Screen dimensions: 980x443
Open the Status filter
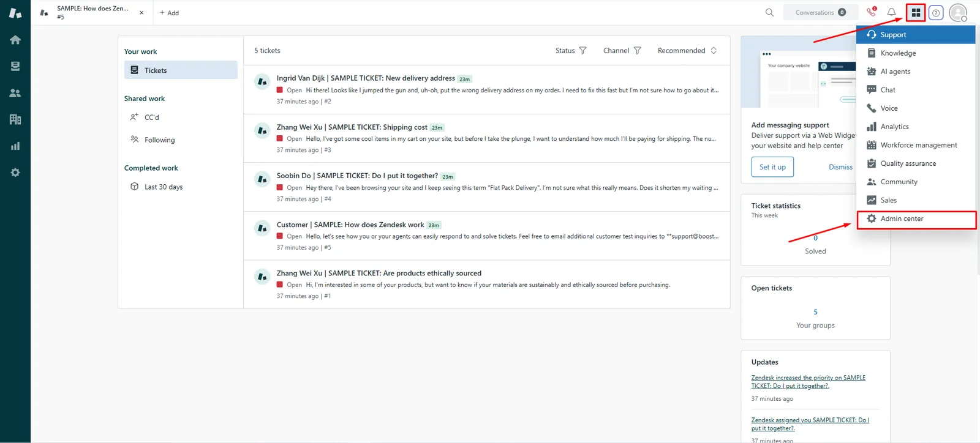[571, 51]
